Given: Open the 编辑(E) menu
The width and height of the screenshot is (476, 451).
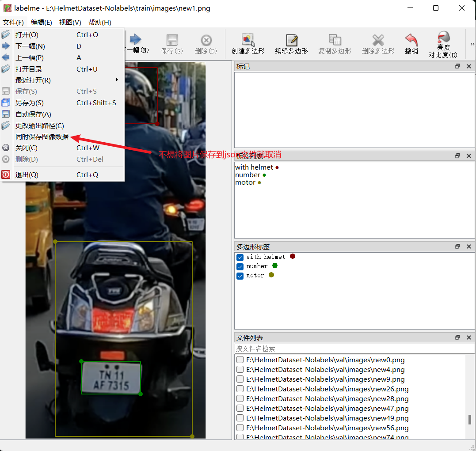Looking at the screenshot, I should (41, 23).
